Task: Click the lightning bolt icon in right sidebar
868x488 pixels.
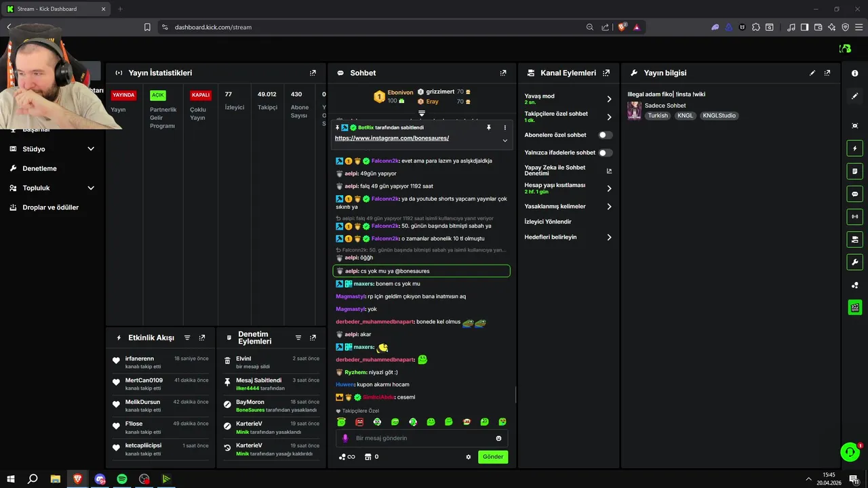Action: pyautogui.click(x=854, y=148)
